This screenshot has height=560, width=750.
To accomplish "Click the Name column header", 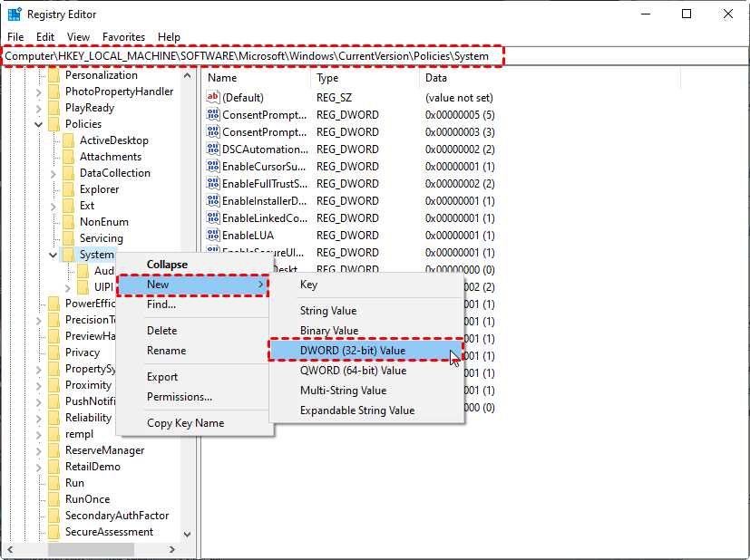I will point(257,78).
